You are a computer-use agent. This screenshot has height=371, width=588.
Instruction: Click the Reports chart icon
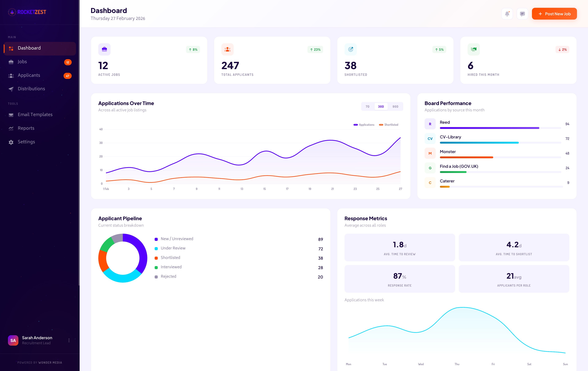(11, 129)
